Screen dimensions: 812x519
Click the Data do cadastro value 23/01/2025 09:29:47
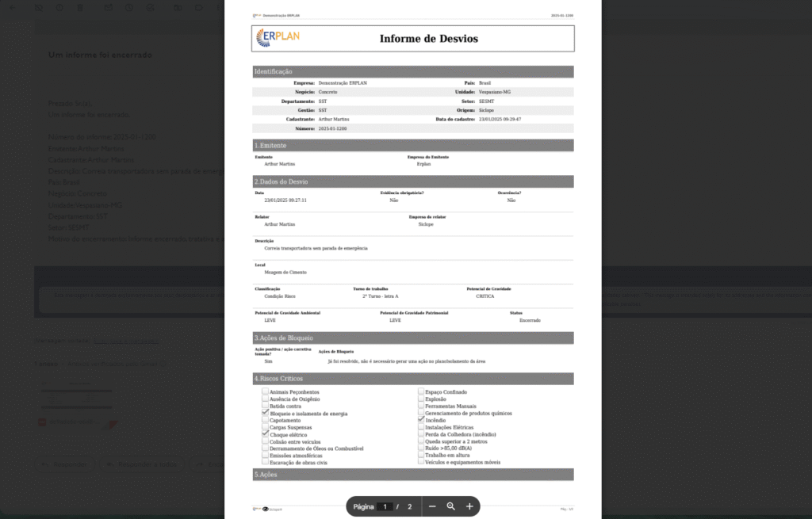coord(500,119)
